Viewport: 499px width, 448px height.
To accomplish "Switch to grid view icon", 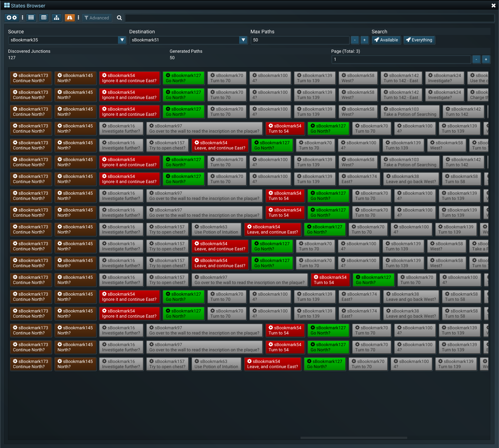I will pos(31,18).
